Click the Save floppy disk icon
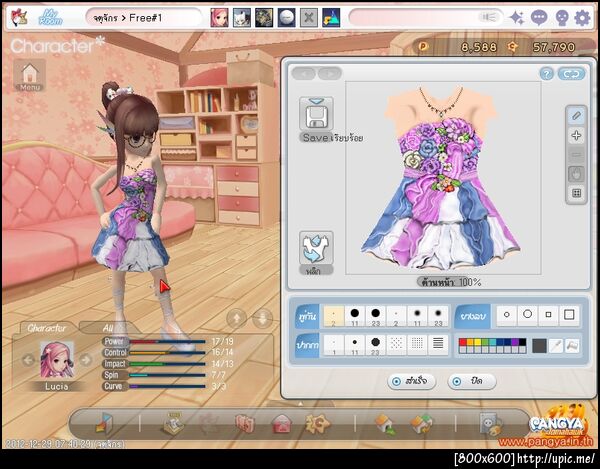Screen dimensions: 600x469 click(x=316, y=114)
